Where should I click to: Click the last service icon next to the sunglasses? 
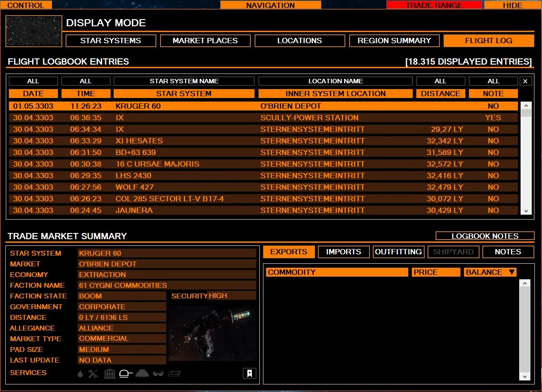174,374
